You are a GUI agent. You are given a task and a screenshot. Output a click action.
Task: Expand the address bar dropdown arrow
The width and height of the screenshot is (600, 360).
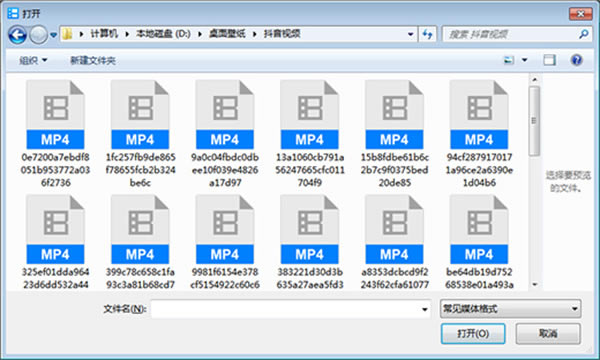(411, 34)
